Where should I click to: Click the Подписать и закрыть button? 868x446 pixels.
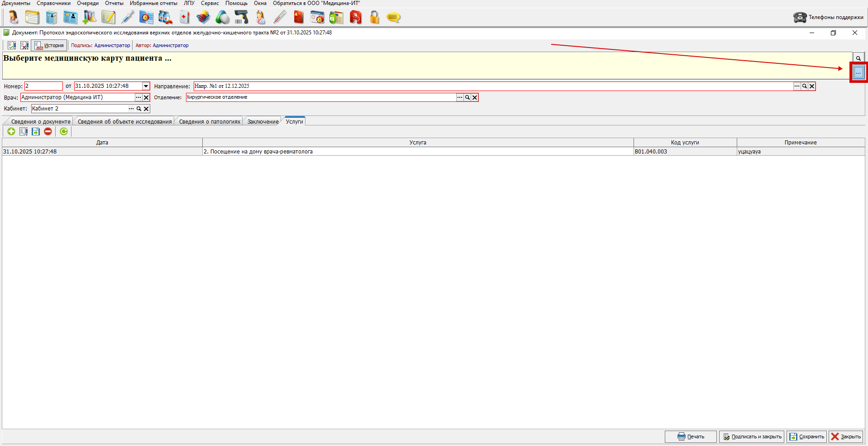(x=752, y=436)
